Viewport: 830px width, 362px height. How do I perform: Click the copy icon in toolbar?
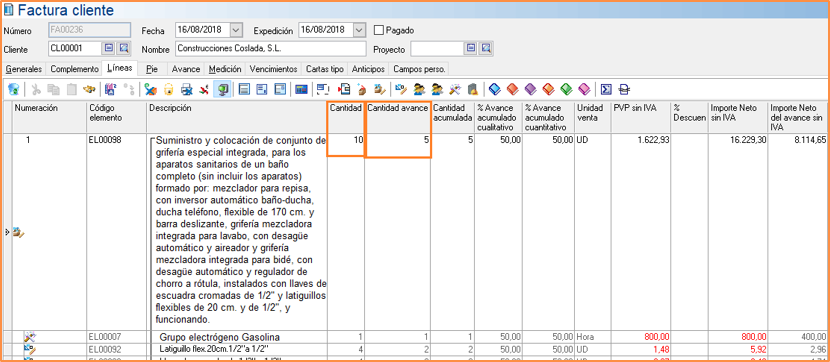[x=53, y=89]
